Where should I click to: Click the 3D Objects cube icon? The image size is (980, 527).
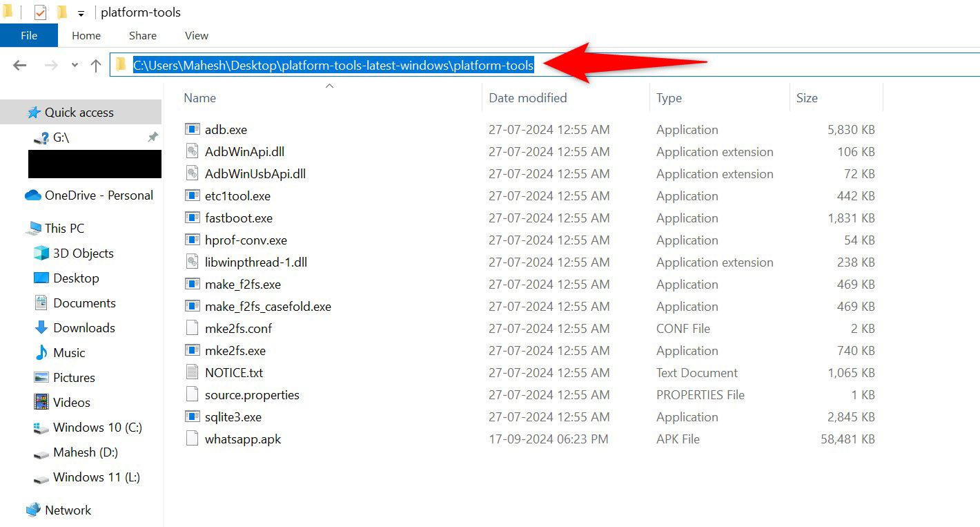coord(41,253)
